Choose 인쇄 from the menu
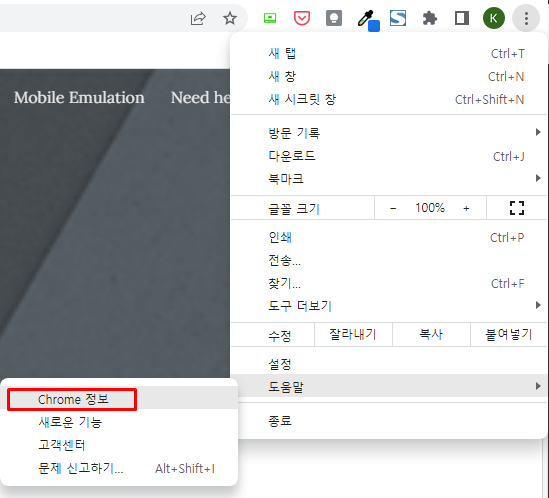The image size is (549, 498). [x=389, y=237]
